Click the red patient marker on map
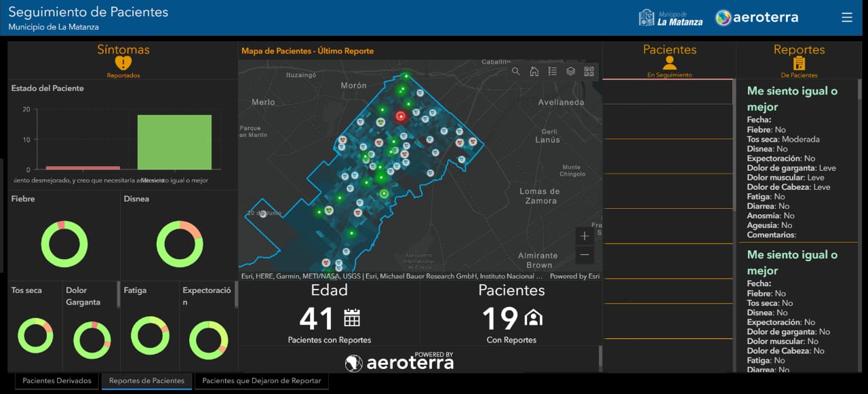The width and height of the screenshot is (868, 394). [x=400, y=116]
